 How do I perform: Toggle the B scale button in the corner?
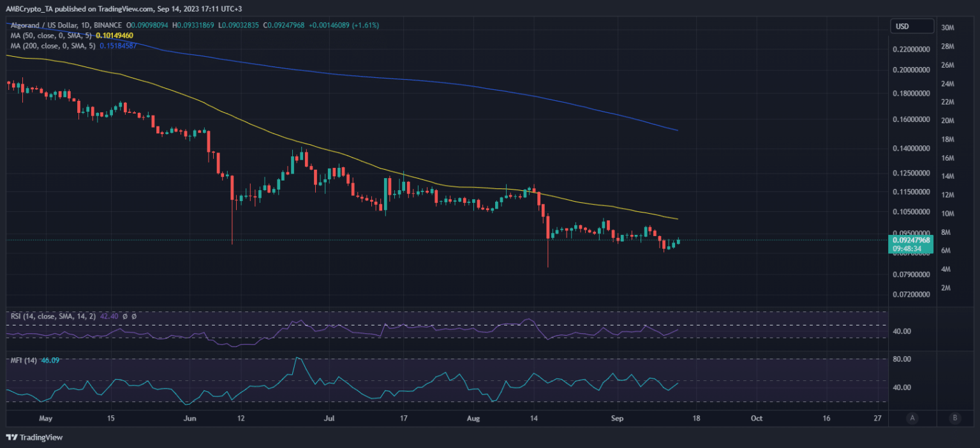(x=954, y=418)
